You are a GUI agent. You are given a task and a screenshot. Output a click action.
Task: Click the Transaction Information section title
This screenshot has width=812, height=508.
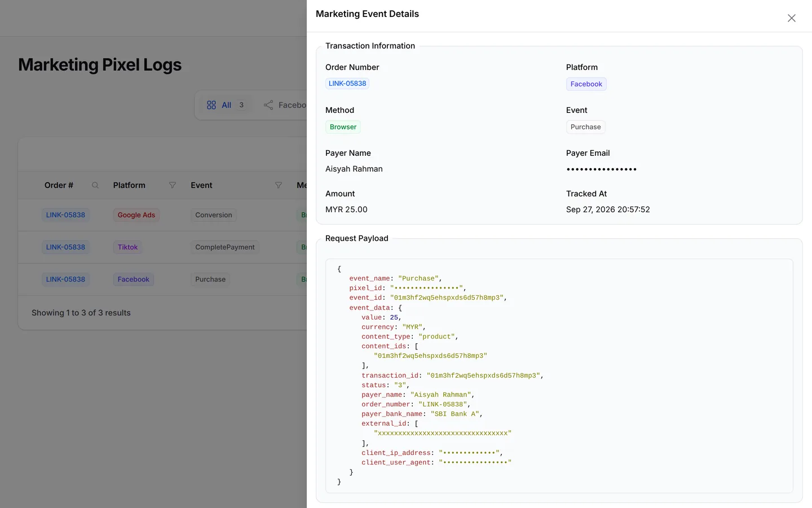tap(370, 46)
